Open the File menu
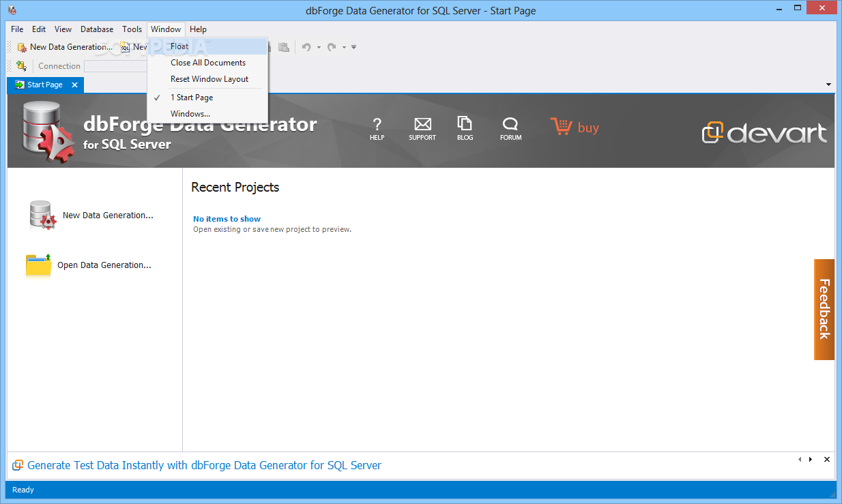842x504 pixels. point(17,29)
